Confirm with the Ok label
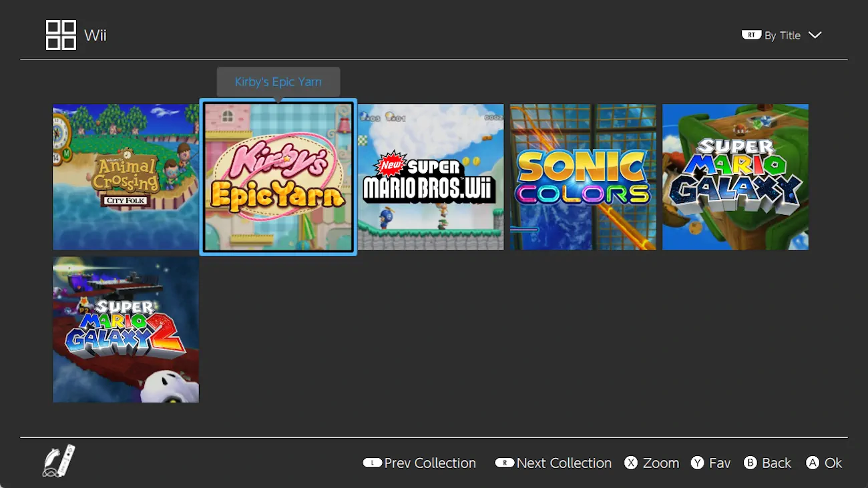 point(833,463)
